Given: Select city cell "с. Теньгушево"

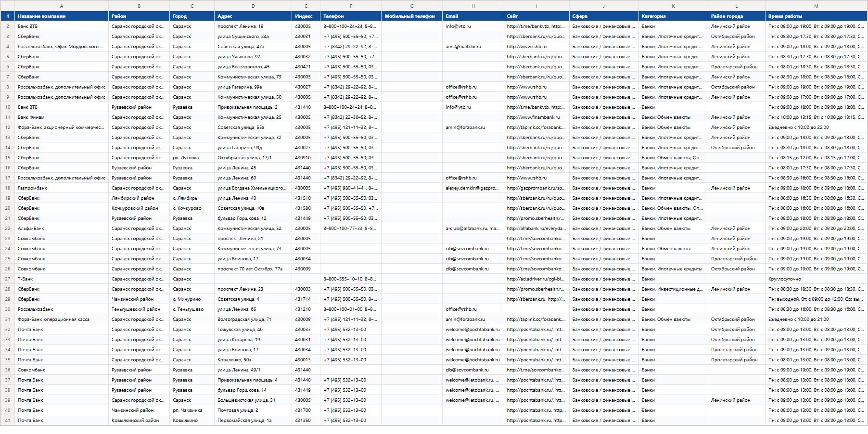Looking at the screenshot, I should 192,309.
